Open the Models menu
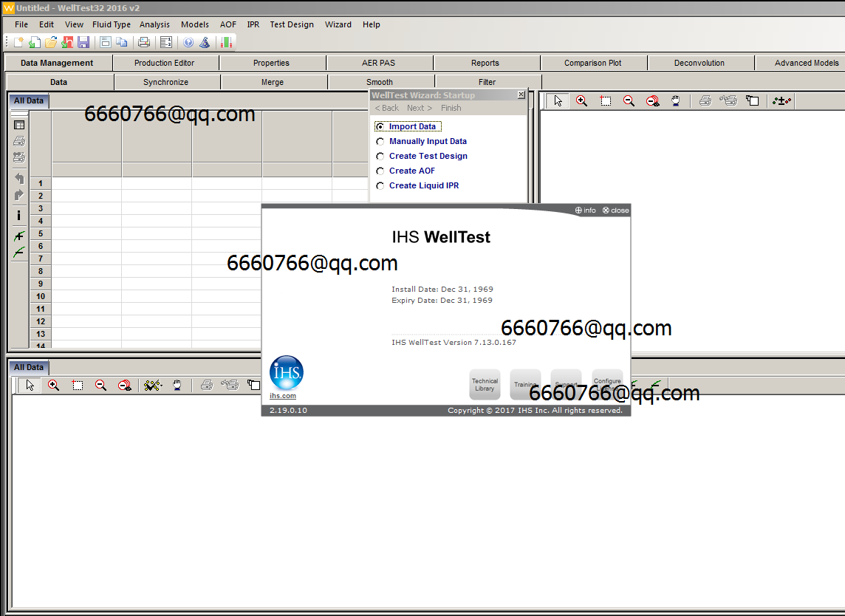The width and height of the screenshot is (845, 616). click(195, 24)
